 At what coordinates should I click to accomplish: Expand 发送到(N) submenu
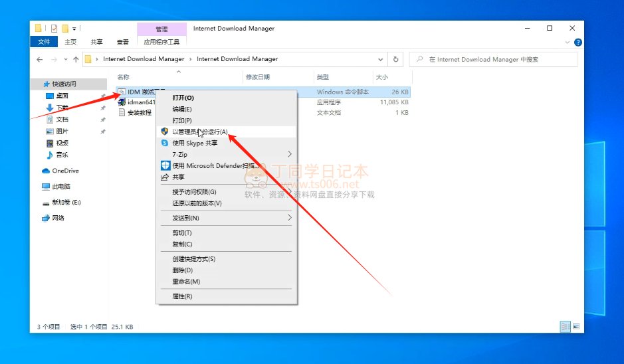(227, 218)
